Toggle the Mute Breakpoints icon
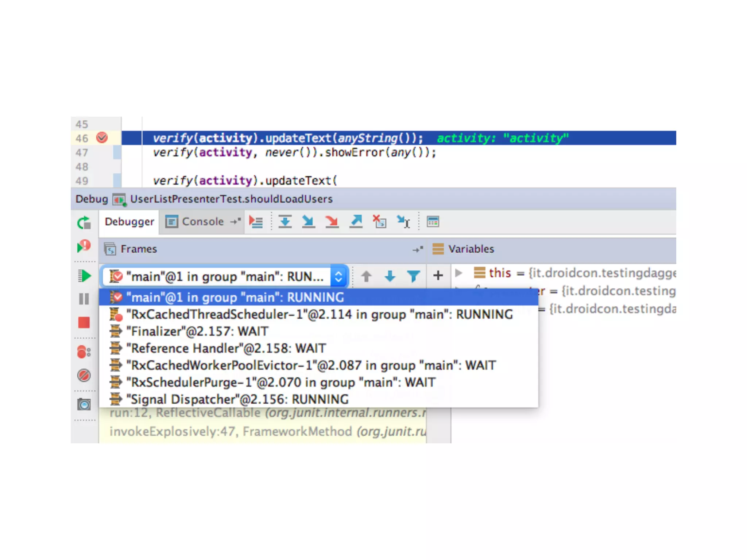This screenshot has width=747, height=560. pyautogui.click(x=84, y=375)
